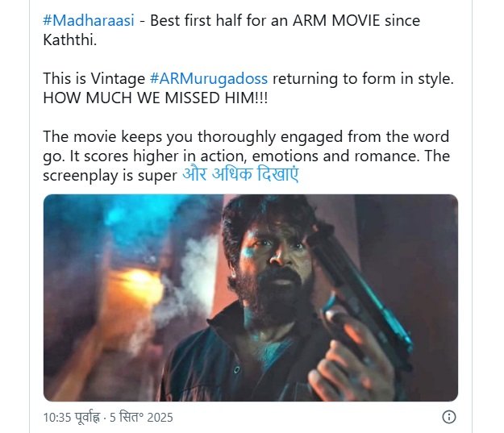Screen dimensions: 504x433
Task: Click the 10:35 पूर्वाह्न timestamp
Action: 72,418
